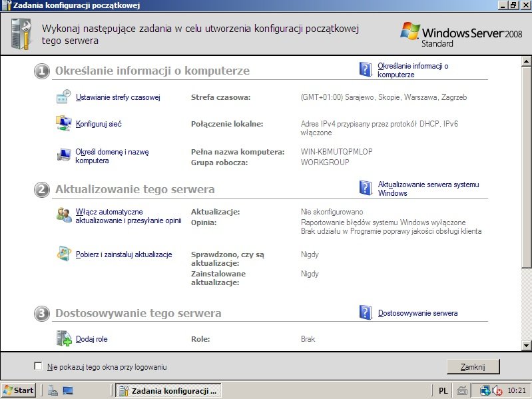Open Włącz automatyczne aktualizowanie i przesyłanie opinii
532x399 pixels.
(129, 216)
